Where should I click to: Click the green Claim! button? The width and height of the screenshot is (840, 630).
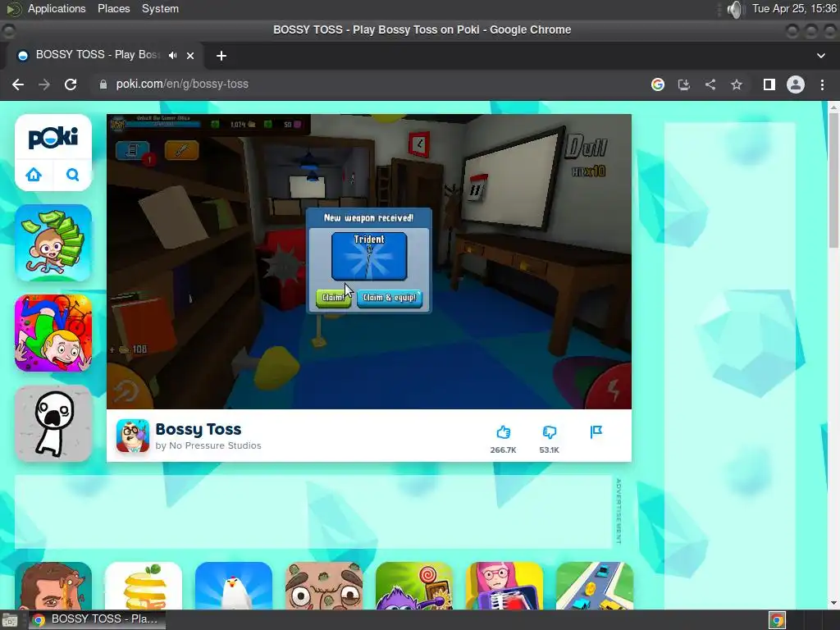point(333,298)
